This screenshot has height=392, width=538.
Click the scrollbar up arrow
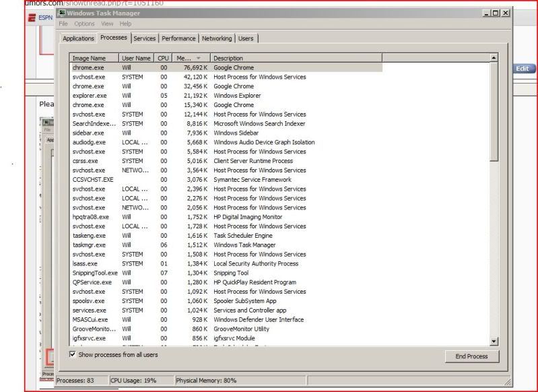(494, 58)
